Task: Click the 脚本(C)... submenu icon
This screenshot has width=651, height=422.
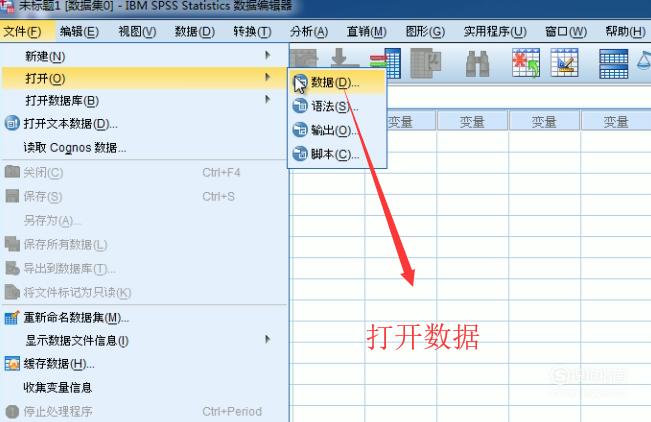Action: pos(300,154)
